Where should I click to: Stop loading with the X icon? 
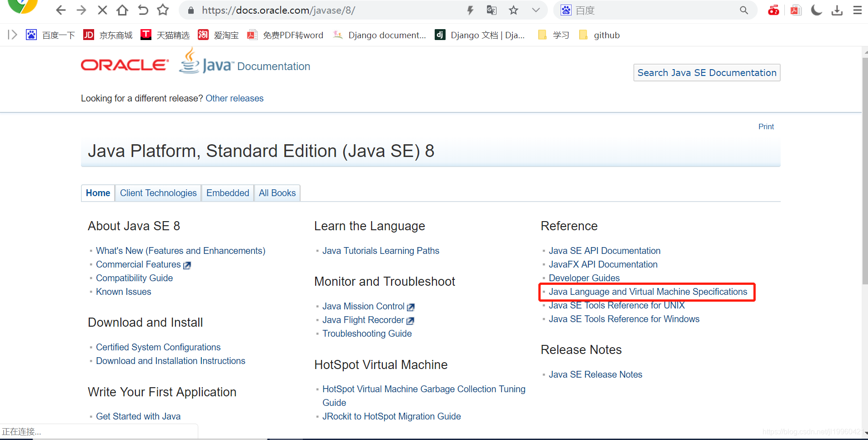click(x=102, y=10)
